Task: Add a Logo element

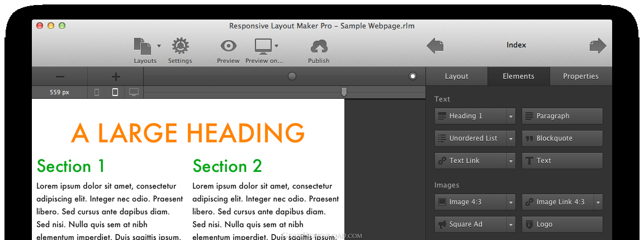Action: [x=562, y=224]
